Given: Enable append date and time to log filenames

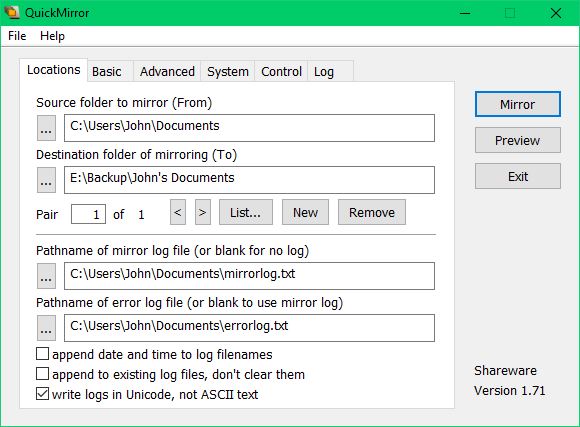Looking at the screenshot, I should (x=43, y=354).
